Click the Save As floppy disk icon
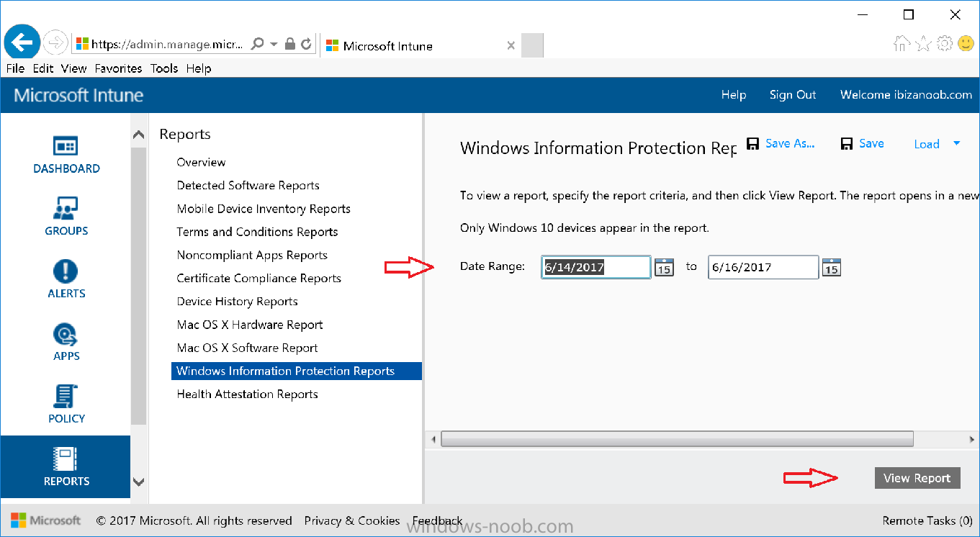This screenshot has width=980, height=537. click(753, 144)
